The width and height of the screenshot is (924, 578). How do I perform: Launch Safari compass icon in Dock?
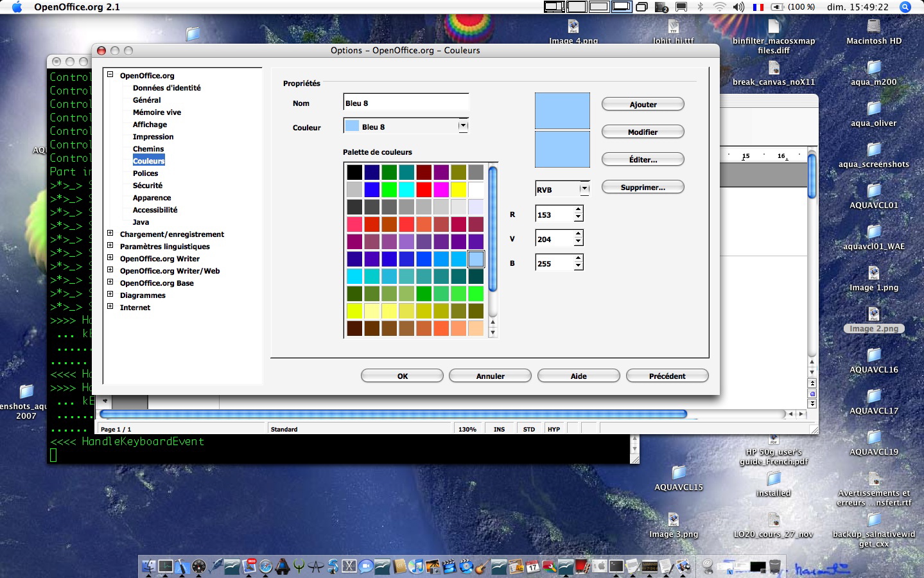(265, 566)
